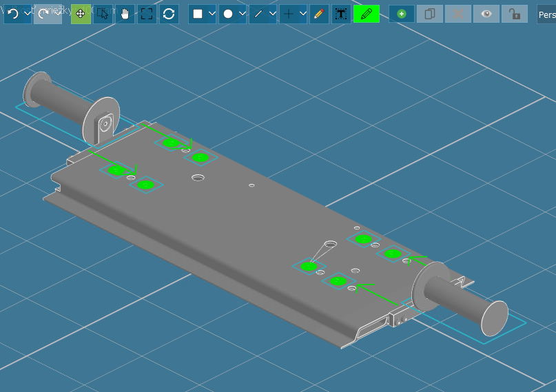Viewport: 556px width, 392px height.
Task: Toggle the green highlighted pencil tool
Action: tap(367, 14)
